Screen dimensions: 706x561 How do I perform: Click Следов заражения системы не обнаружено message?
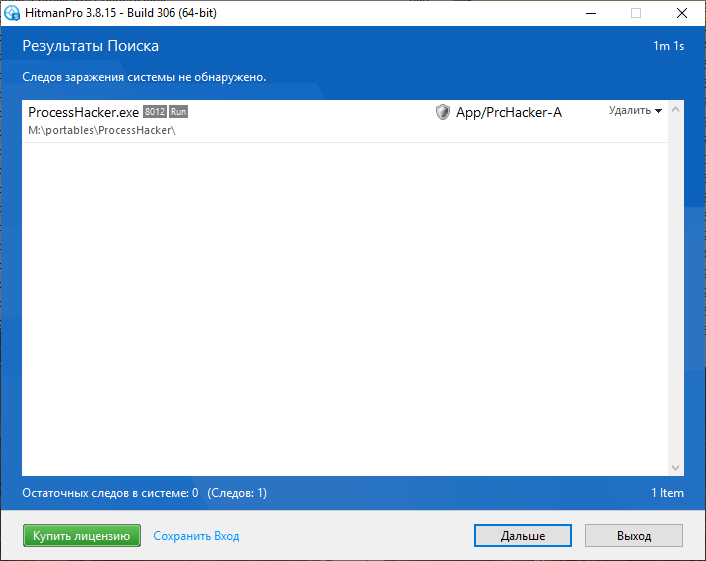[x=144, y=77]
